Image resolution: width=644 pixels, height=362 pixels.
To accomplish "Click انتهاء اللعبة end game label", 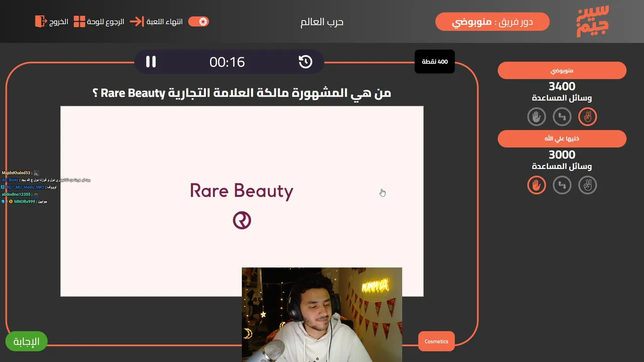I will [165, 22].
